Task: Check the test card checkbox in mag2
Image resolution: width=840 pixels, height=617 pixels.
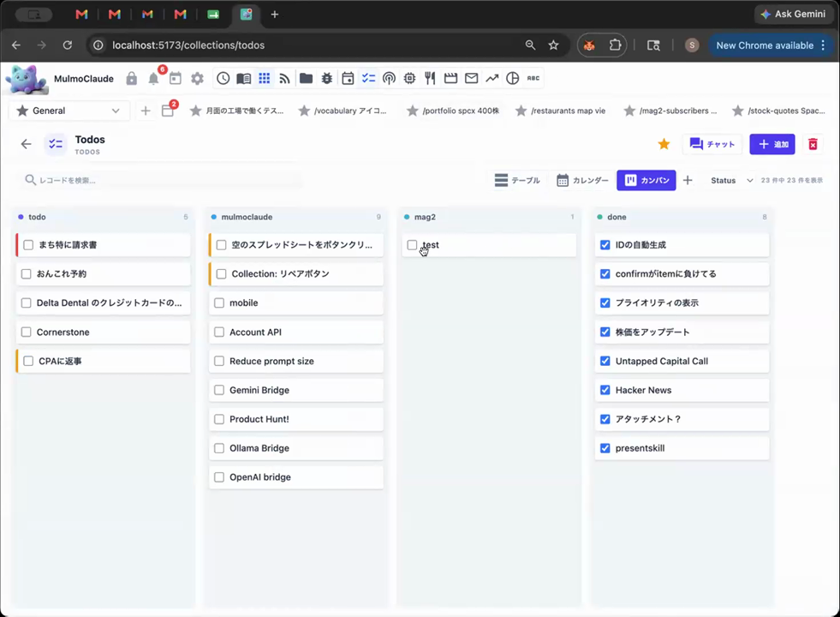Action: point(412,245)
